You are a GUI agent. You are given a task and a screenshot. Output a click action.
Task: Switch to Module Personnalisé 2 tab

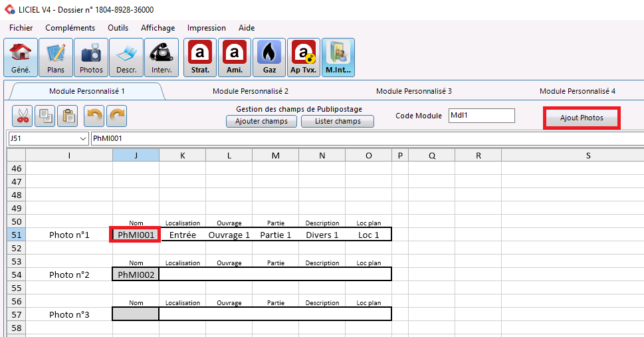click(251, 91)
